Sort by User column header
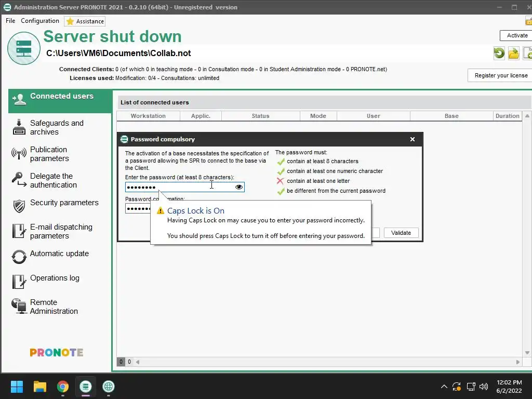 point(373,116)
